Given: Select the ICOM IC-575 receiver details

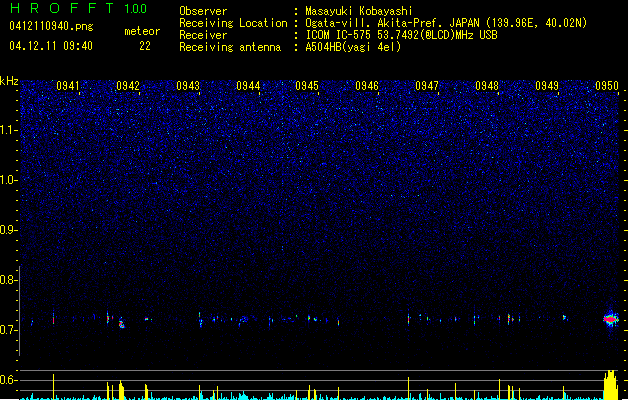Looking at the screenshot, I should tap(401, 35).
